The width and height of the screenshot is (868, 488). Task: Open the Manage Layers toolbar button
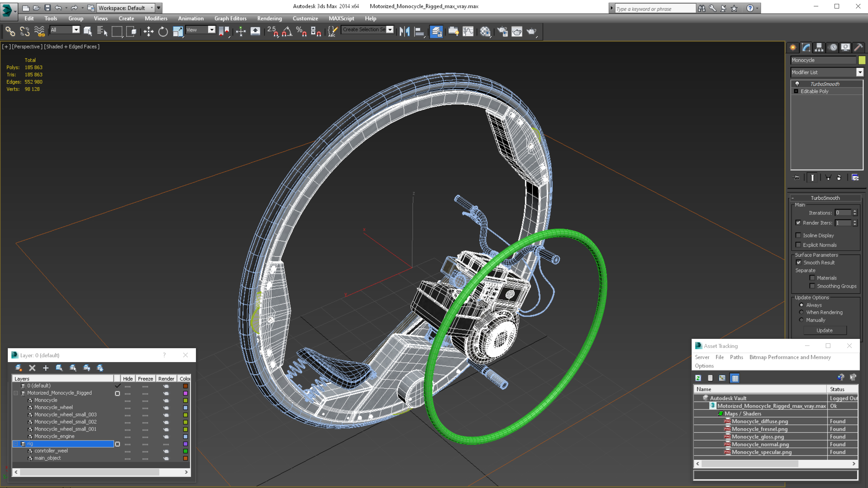click(x=436, y=31)
